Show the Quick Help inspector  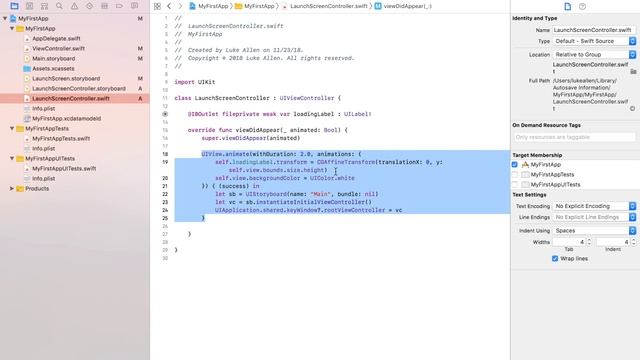pyautogui.click(x=582, y=7)
